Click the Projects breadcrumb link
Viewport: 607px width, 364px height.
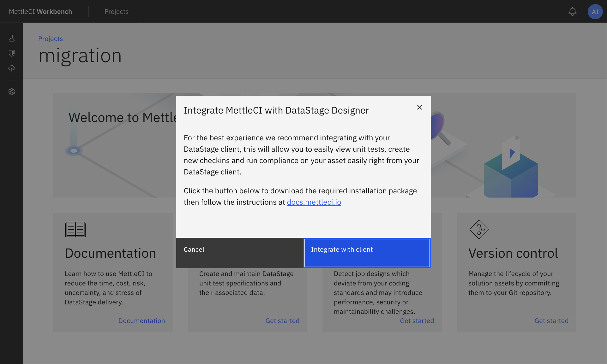51,39
